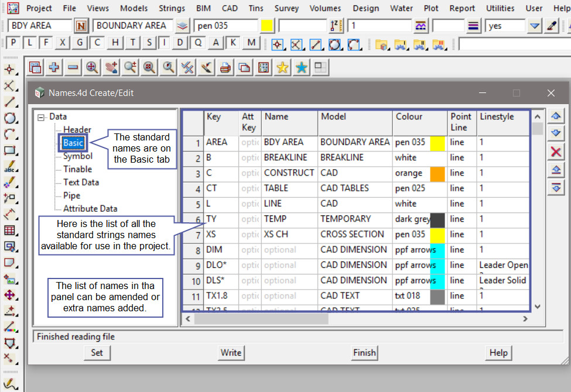Click the Finish button
This screenshot has height=392, width=571.
(x=364, y=352)
